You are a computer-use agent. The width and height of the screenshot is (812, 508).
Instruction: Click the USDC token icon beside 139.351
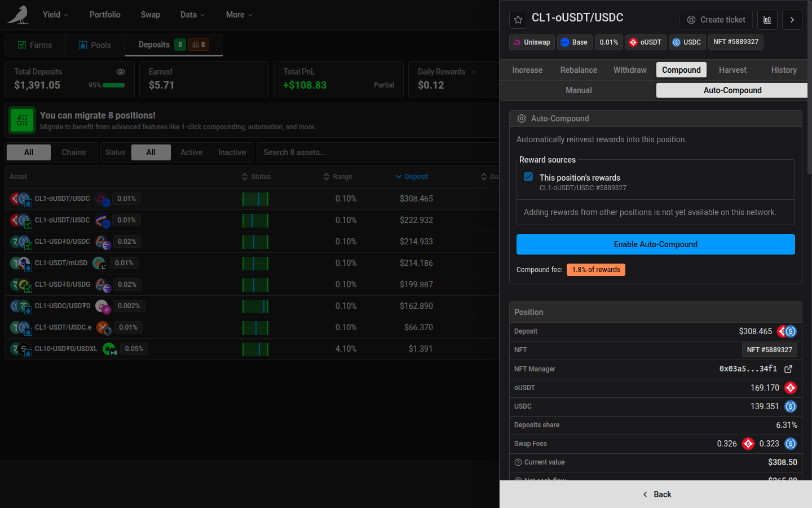[x=791, y=406]
